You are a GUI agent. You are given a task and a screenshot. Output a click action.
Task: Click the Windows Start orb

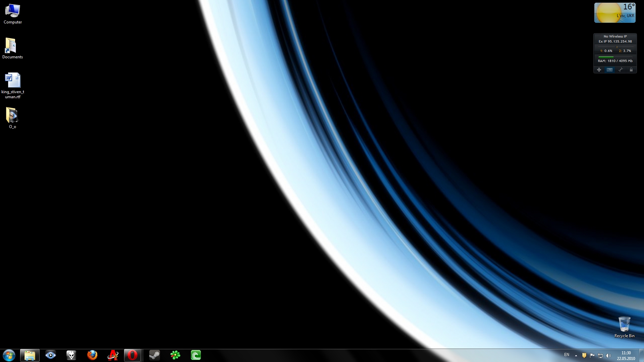coord(9,355)
